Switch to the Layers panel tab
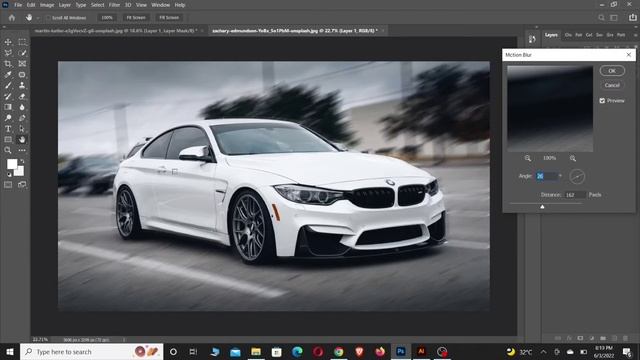 click(551, 35)
